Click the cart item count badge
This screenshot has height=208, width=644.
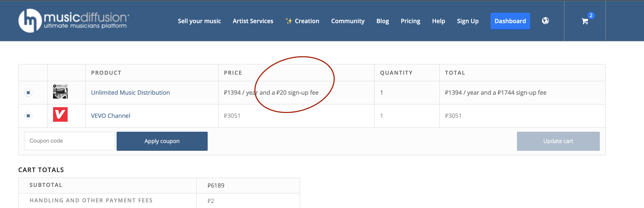tap(591, 15)
